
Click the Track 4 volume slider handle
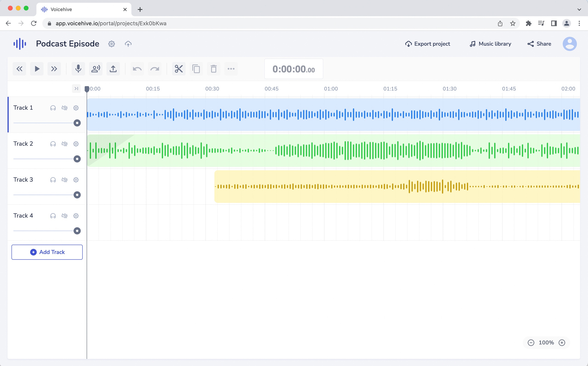tap(77, 231)
